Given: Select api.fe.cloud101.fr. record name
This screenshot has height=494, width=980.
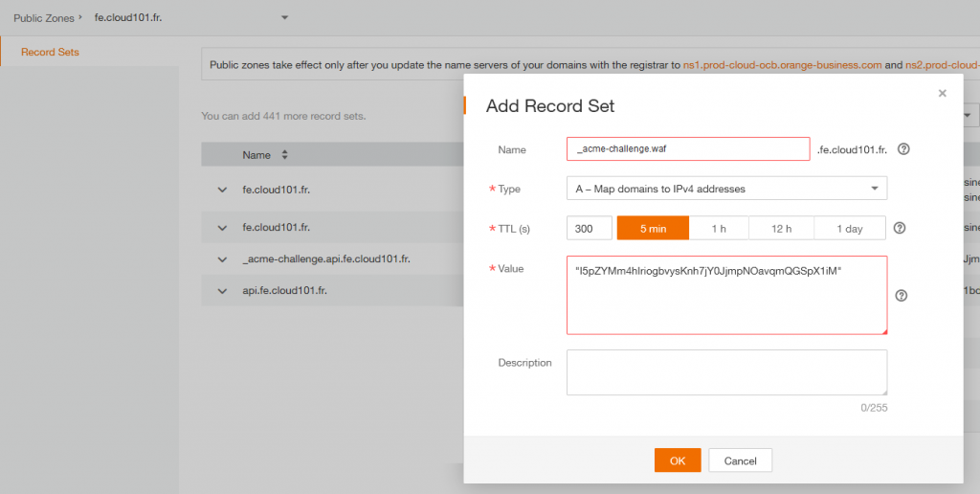Looking at the screenshot, I should coord(285,291).
